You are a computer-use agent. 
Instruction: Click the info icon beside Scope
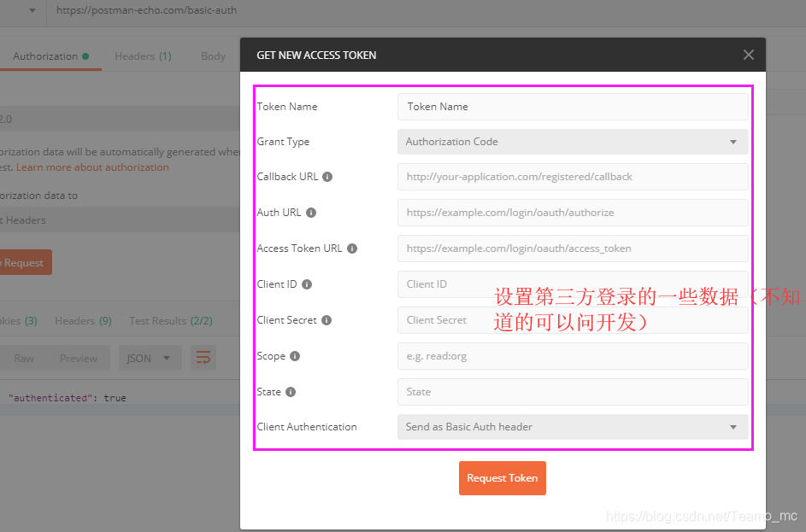pyautogui.click(x=295, y=356)
